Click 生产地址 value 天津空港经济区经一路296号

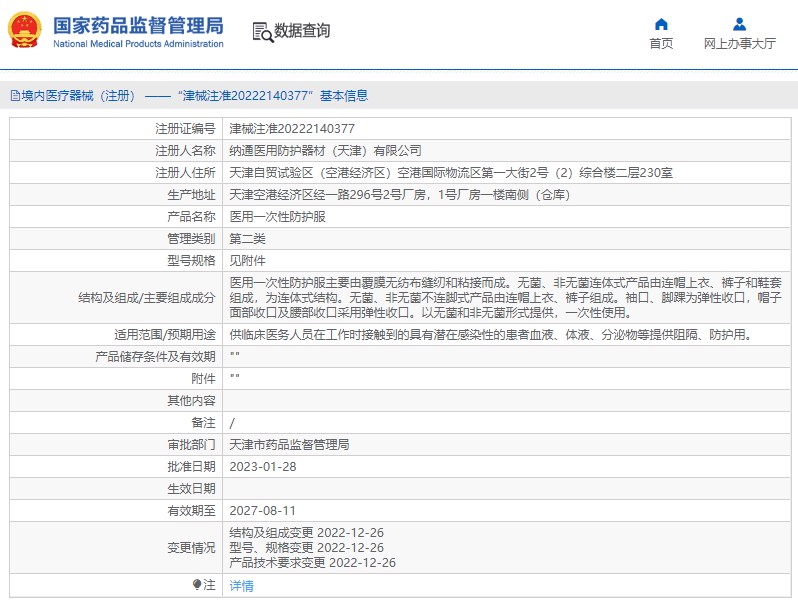[400, 194]
